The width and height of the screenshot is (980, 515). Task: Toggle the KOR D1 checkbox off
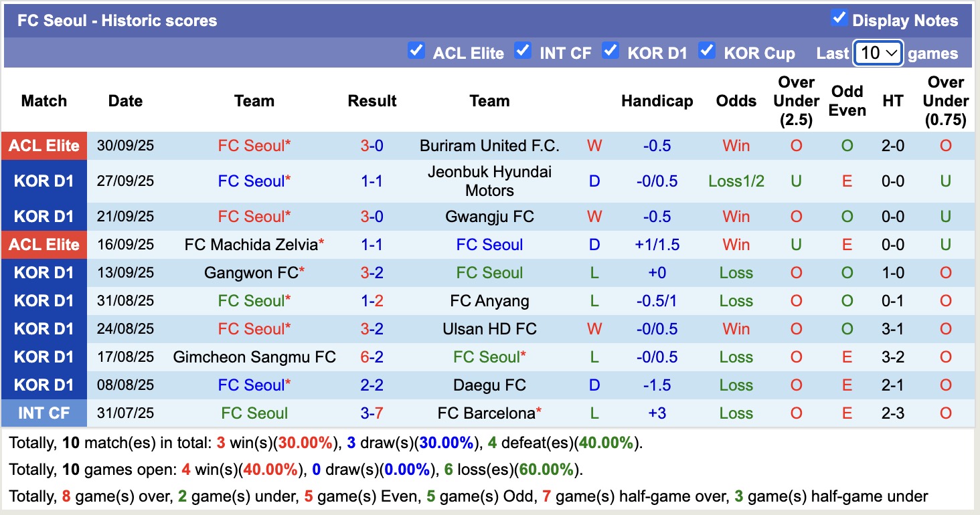610,50
